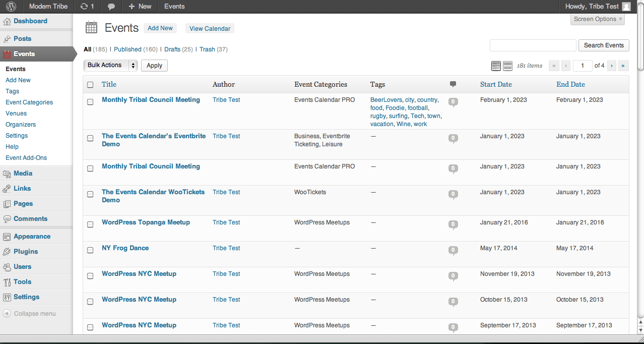Screen dimensions: 644x344
Task: Click the Media icon in sidebar
Action: click(x=7, y=174)
